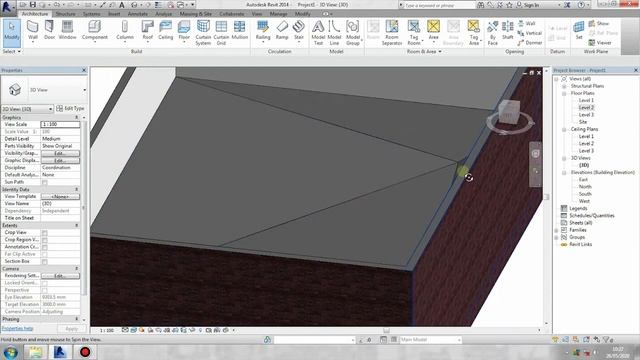Open Level 2 floor plan in browser

586,108
